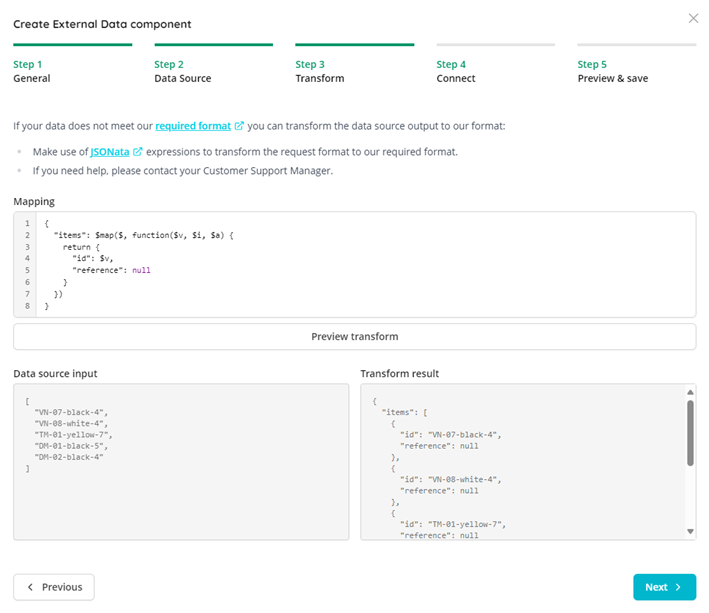
Task: Click inside the Mapping code editor
Action: [x=365, y=264]
